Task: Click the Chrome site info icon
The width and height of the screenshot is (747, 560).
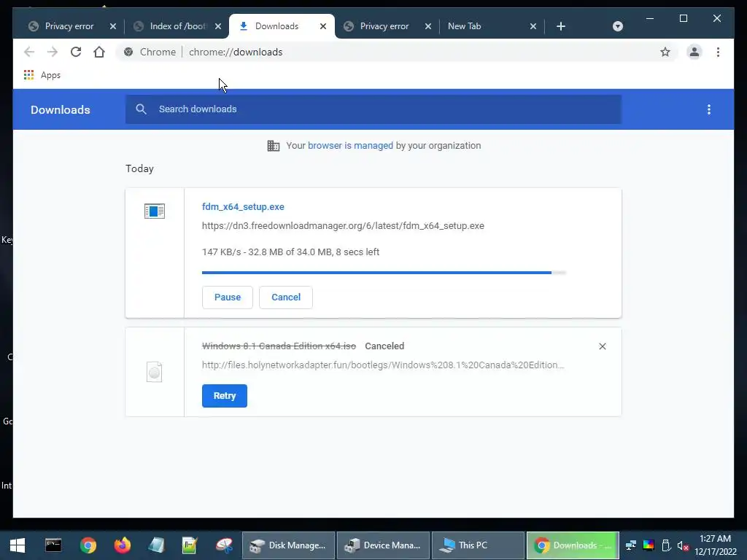Action: pyautogui.click(x=128, y=52)
